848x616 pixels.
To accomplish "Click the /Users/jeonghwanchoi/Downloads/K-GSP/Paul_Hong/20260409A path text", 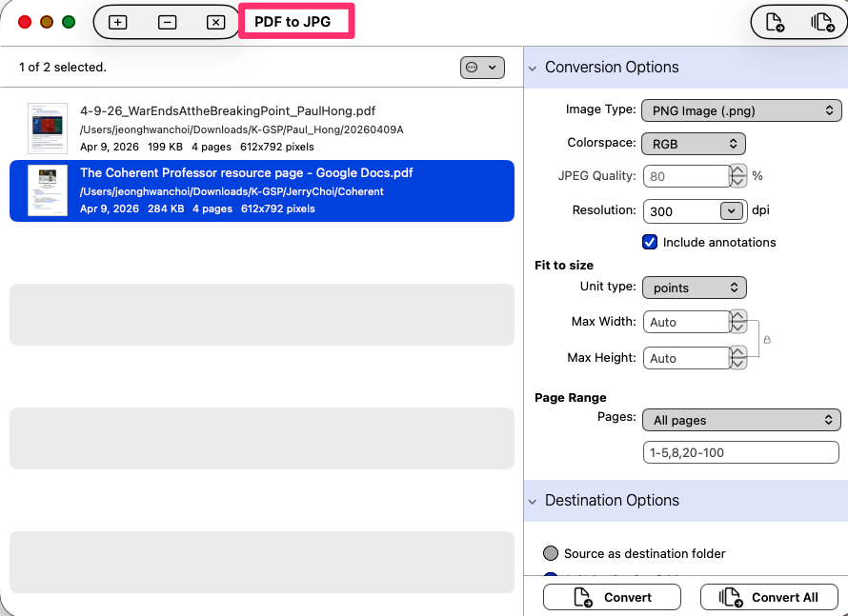I will tap(242, 129).
